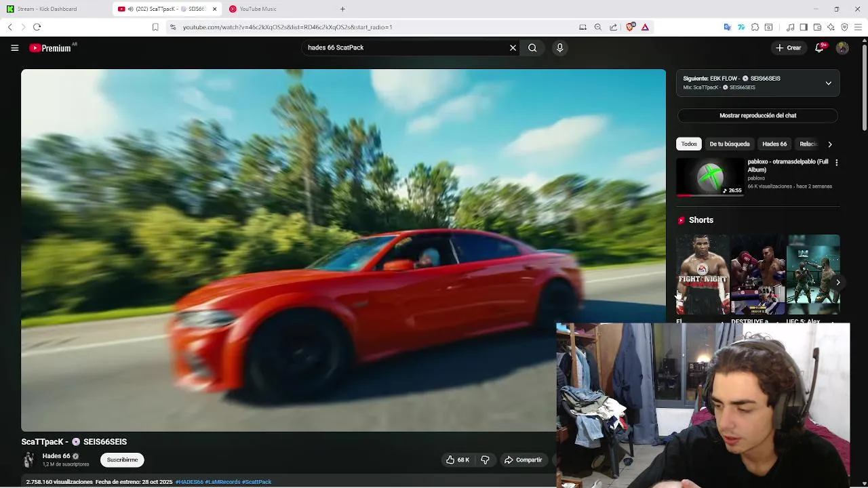Dislike the video with thumbs down
The height and width of the screenshot is (488, 868).
coord(485,460)
